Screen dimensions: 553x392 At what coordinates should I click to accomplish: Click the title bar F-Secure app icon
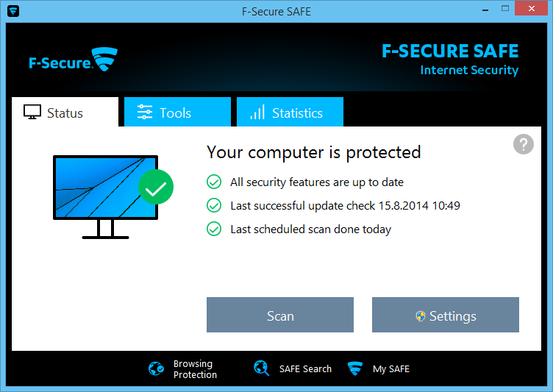coord(13,11)
